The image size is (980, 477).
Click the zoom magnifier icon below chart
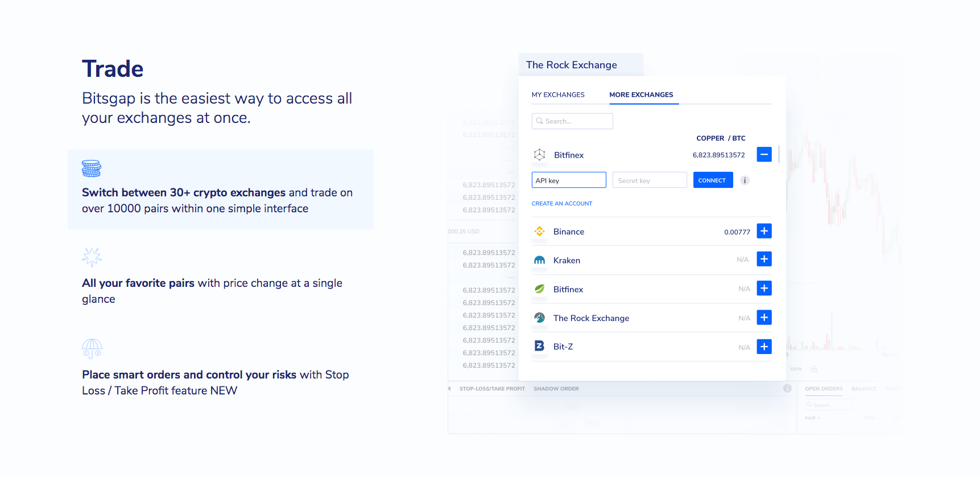(814, 369)
